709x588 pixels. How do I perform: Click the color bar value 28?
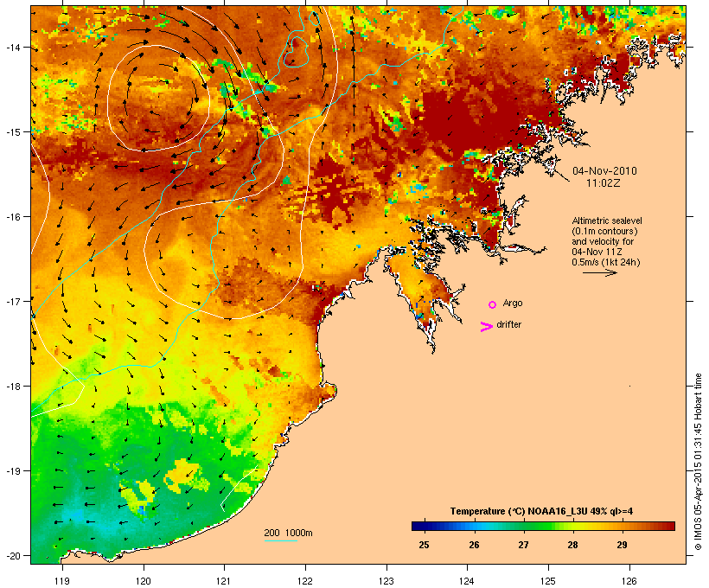pos(572,545)
